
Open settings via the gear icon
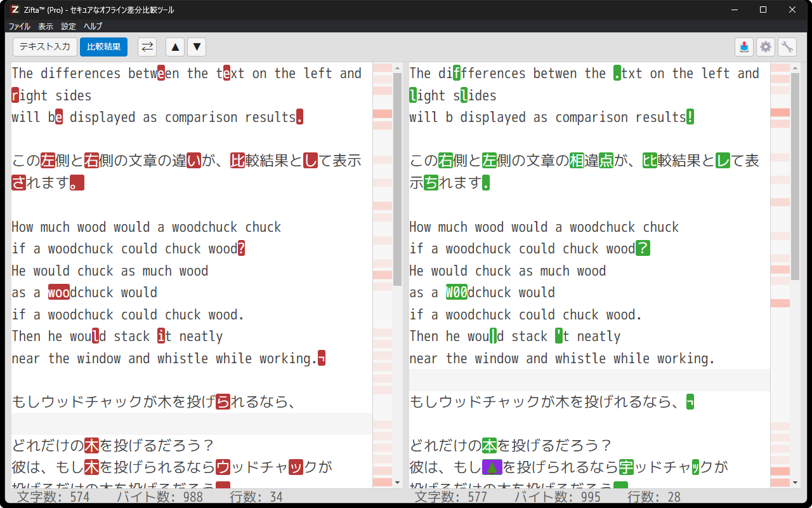(x=766, y=47)
